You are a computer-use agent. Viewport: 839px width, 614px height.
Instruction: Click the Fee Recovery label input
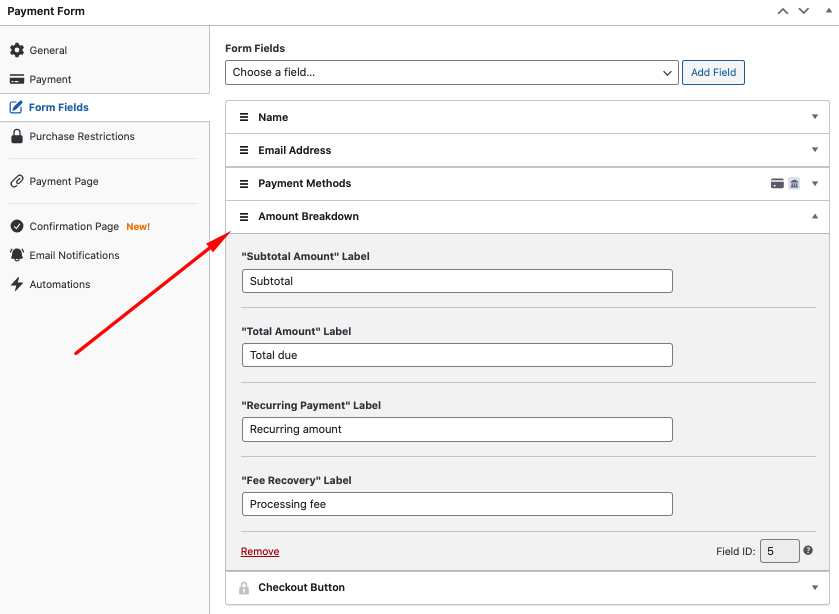pyautogui.click(x=457, y=504)
